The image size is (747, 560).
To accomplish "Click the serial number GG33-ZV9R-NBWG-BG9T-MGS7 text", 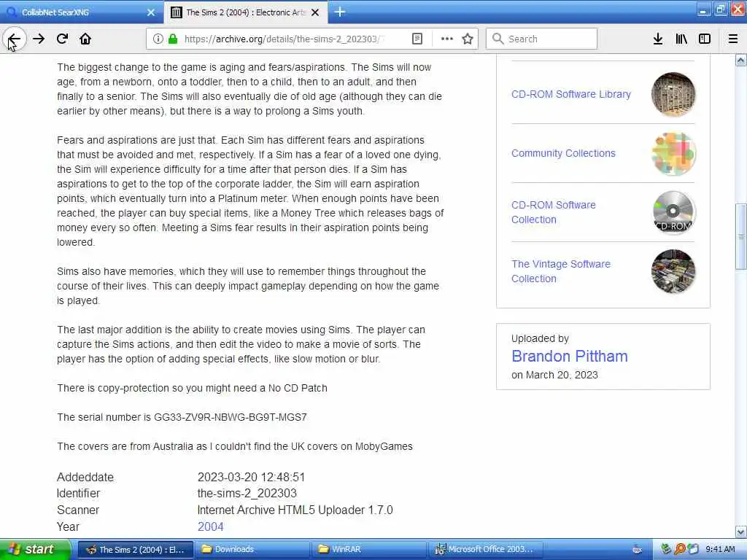I will pos(230,417).
